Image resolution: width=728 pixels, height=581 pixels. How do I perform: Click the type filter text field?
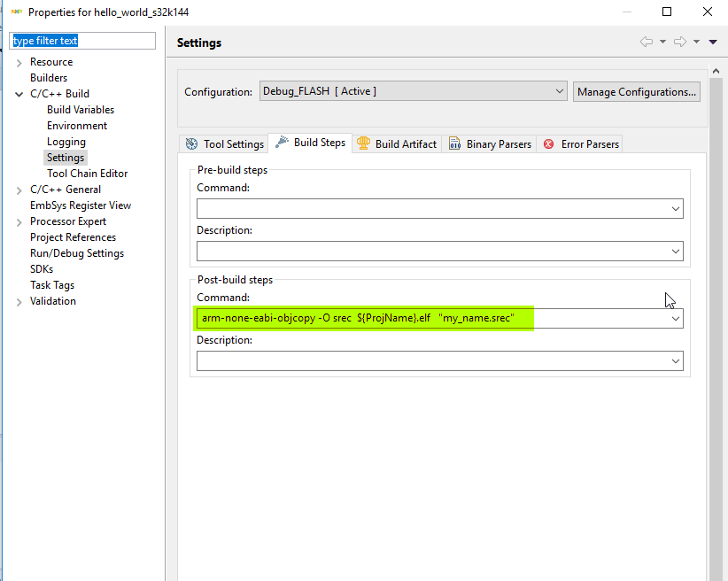coord(82,41)
